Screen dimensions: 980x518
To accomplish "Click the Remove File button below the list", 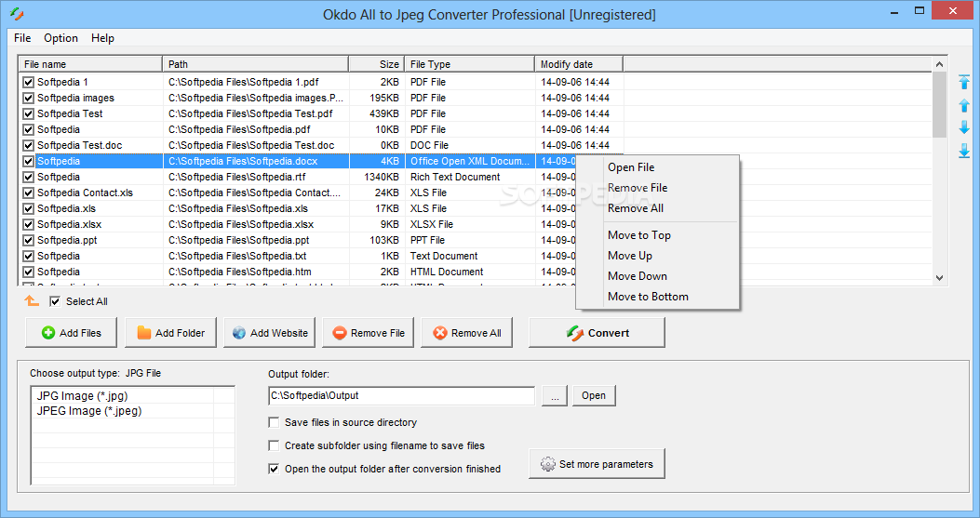I will (369, 333).
